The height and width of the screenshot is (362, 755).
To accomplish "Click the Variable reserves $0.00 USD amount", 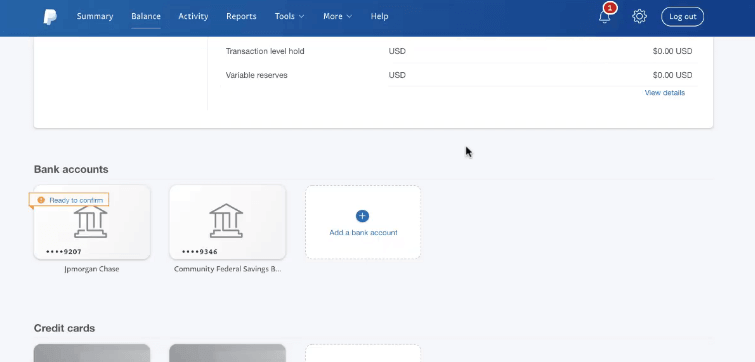I will point(672,75).
